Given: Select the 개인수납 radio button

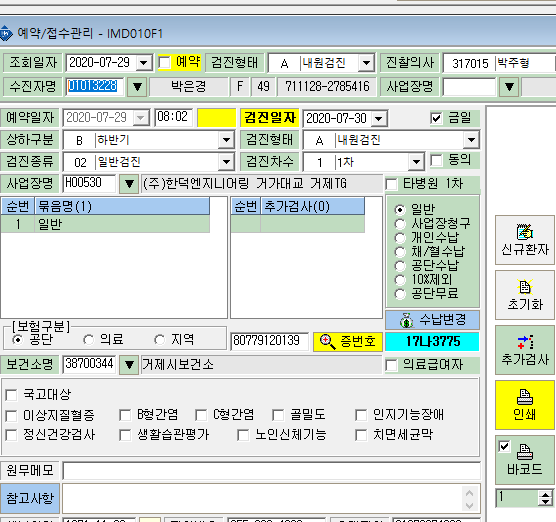Looking at the screenshot, I should 400,238.
